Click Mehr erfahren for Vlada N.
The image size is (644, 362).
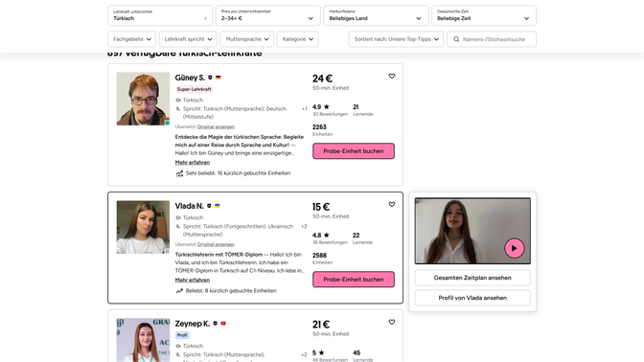[193, 280]
